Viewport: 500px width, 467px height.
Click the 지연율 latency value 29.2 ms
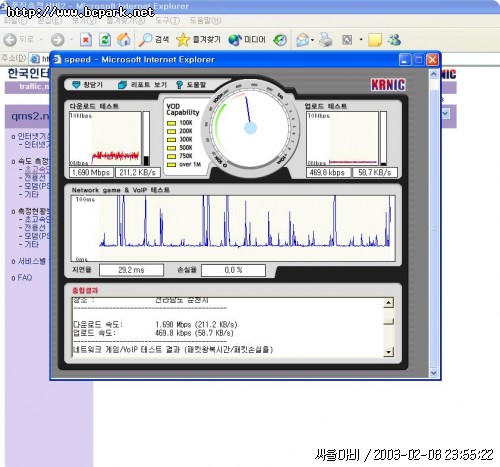tap(131, 270)
